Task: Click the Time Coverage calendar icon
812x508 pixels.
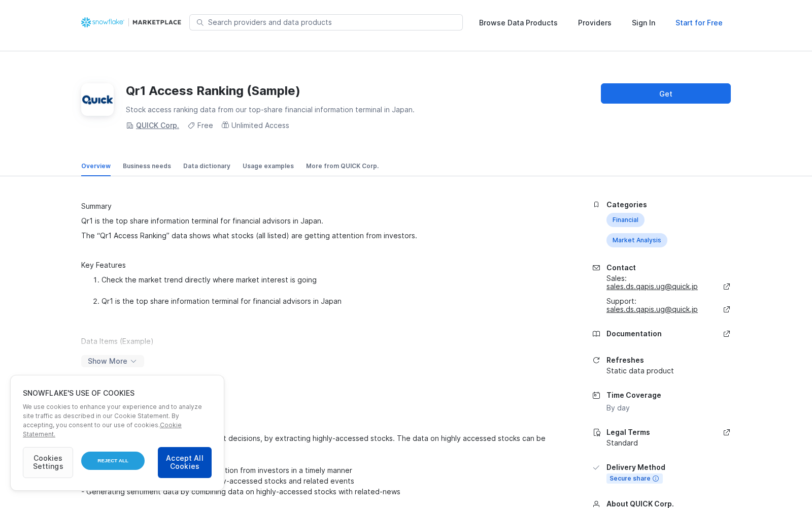Action: tap(596, 395)
